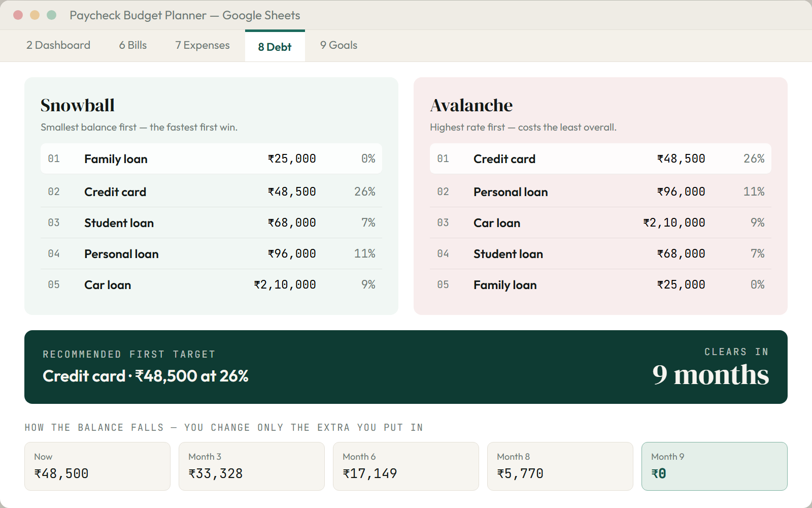Click the 'How the balance falls' caption
Screen dimensions: 812x508
224,427
